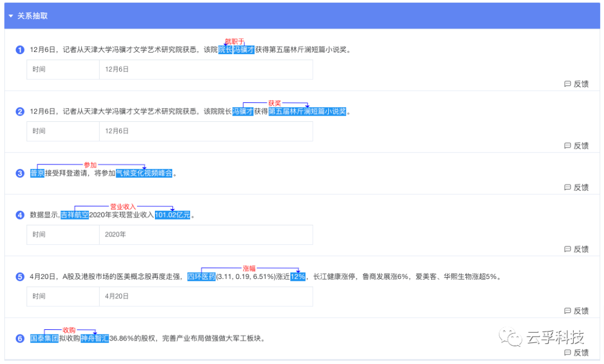Select highlighted value 12%
The height and width of the screenshot is (364, 604).
point(298,277)
